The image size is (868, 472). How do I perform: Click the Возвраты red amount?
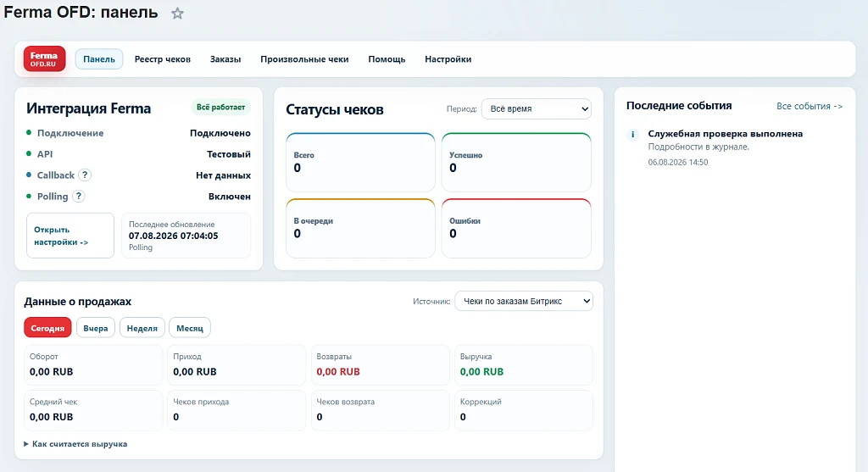tap(338, 372)
